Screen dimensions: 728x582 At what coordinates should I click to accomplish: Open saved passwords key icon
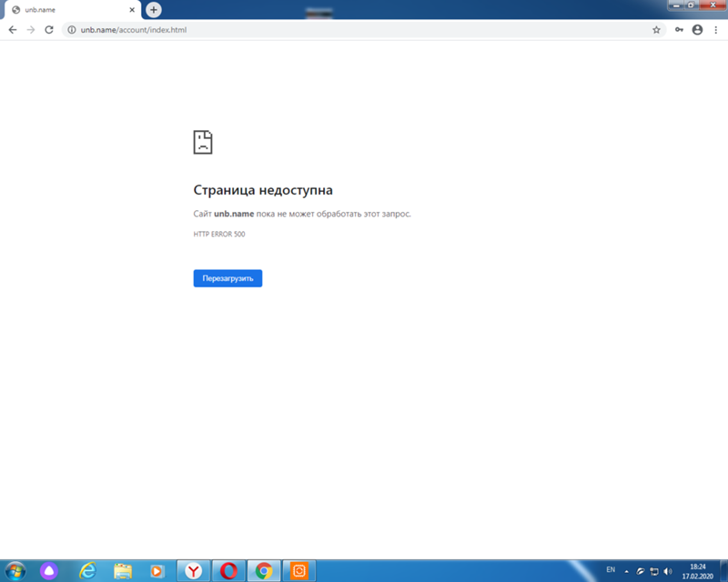coord(679,30)
